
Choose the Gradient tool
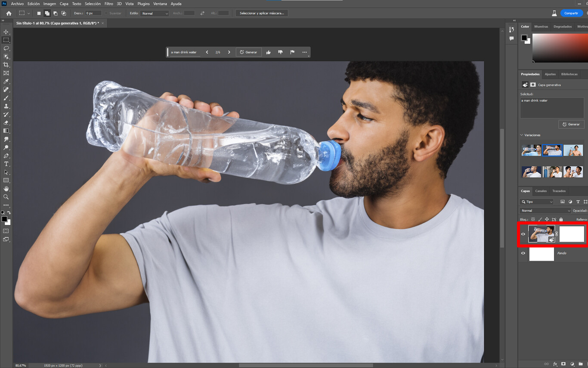[6, 131]
